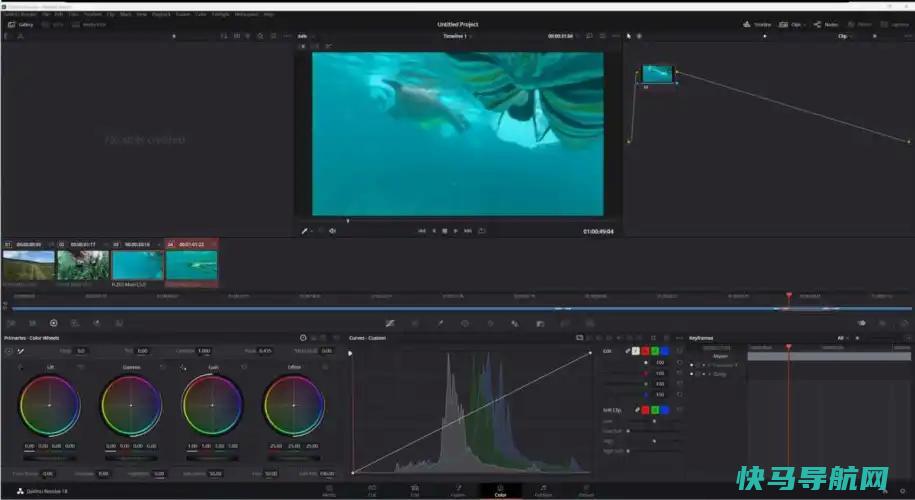Select clip 03 thumbnail in timeline
The image size is (915, 500).
tap(138, 266)
